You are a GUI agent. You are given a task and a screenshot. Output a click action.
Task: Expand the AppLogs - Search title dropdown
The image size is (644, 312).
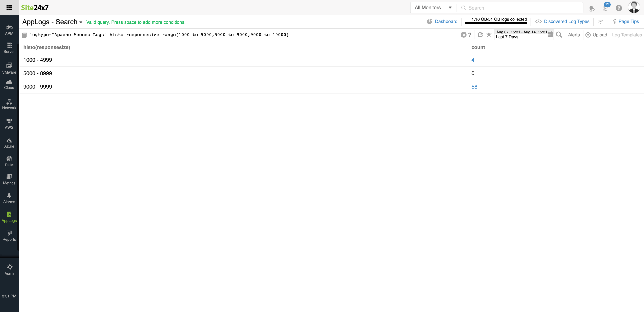(81, 22)
